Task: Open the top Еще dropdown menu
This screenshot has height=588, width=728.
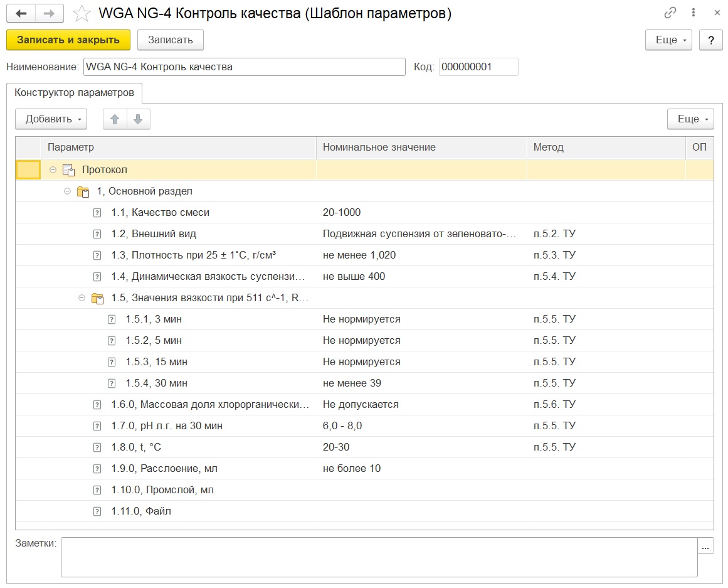Action: pyautogui.click(x=668, y=40)
